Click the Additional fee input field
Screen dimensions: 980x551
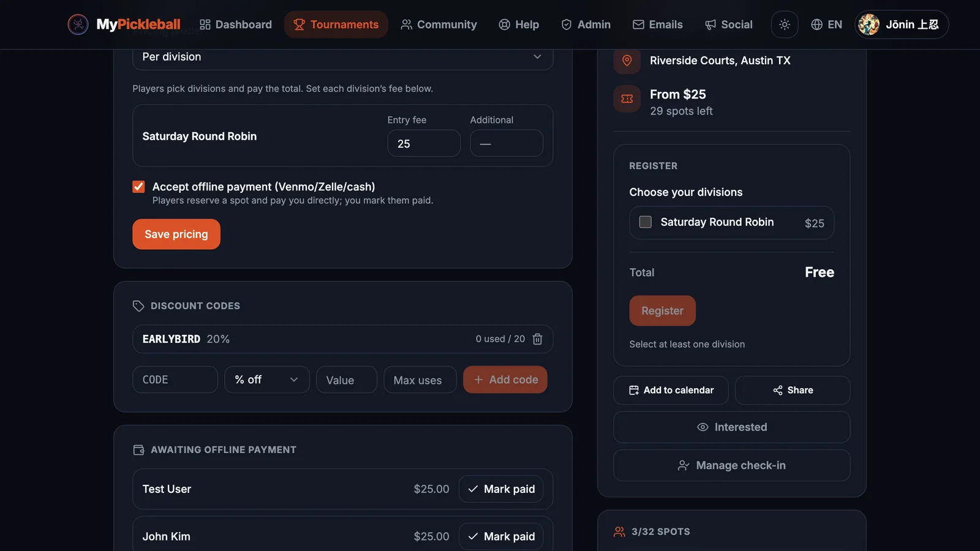pyautogui.click(x=507, y=143)
